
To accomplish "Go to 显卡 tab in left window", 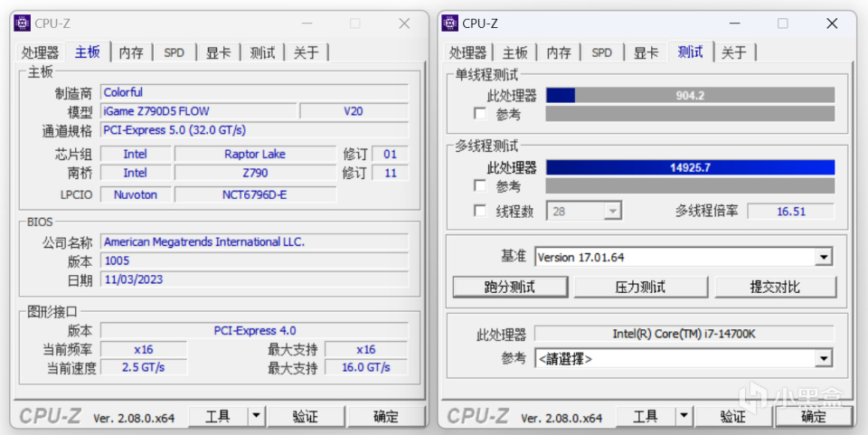I will [218, 52].
